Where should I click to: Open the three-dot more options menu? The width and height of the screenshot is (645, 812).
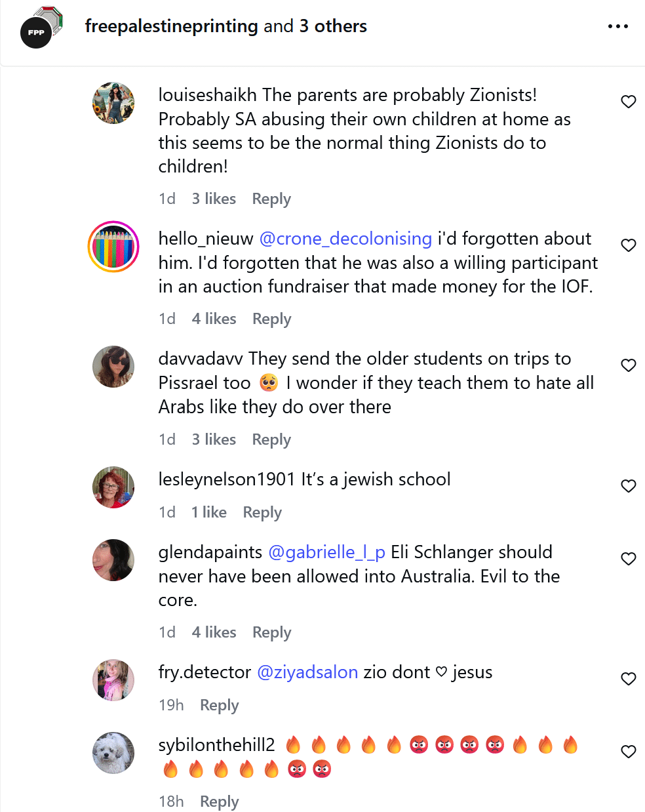(x=618, y=26)
